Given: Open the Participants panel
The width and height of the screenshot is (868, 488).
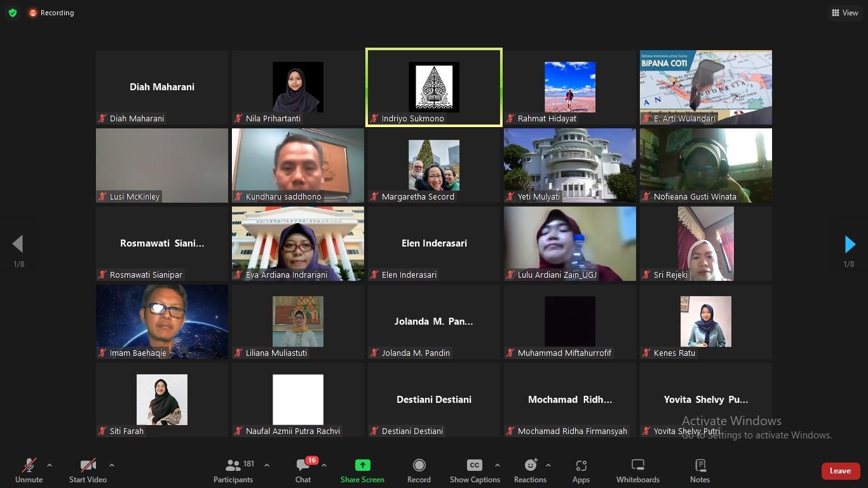Looking at the screenshot, I should tap(233, 471).
